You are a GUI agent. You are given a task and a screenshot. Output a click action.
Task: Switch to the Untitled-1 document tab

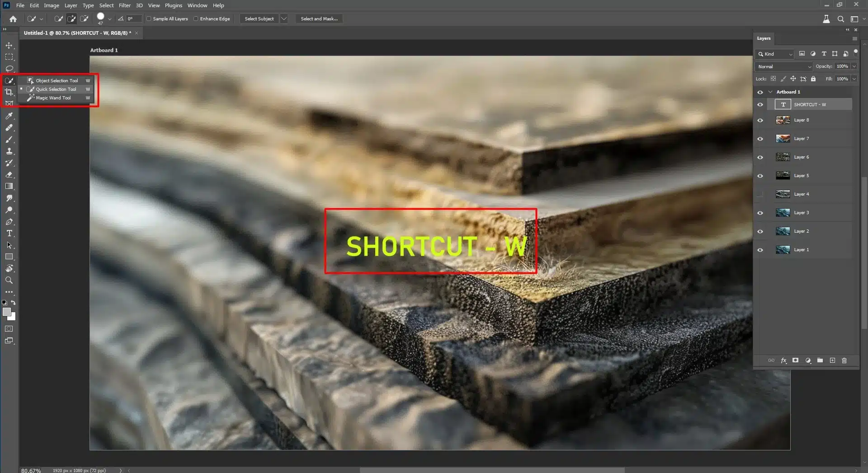pos(77,33)
